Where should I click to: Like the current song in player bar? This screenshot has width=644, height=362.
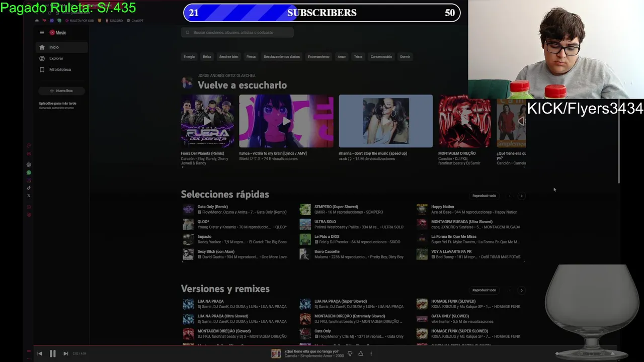point(361,353)
